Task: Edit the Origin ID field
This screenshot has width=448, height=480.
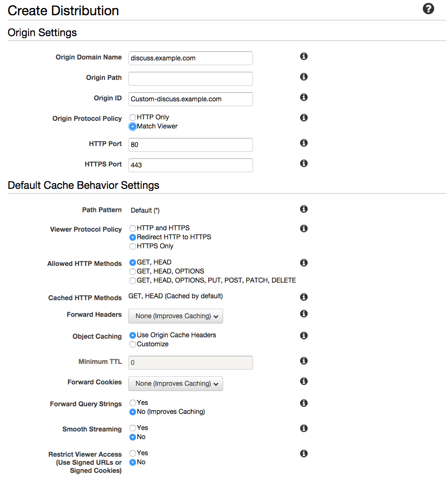Action: point(191,99)
